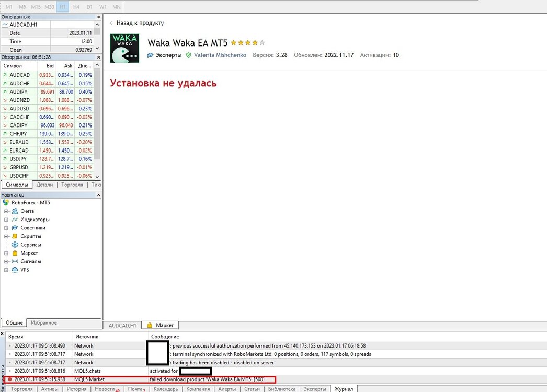
Task: Open the Календарь toolbox tab
Action: (x=166, y=389)
